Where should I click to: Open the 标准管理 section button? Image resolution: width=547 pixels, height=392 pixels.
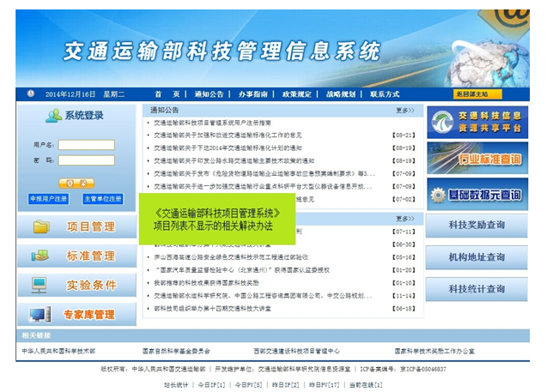point(76,256)
